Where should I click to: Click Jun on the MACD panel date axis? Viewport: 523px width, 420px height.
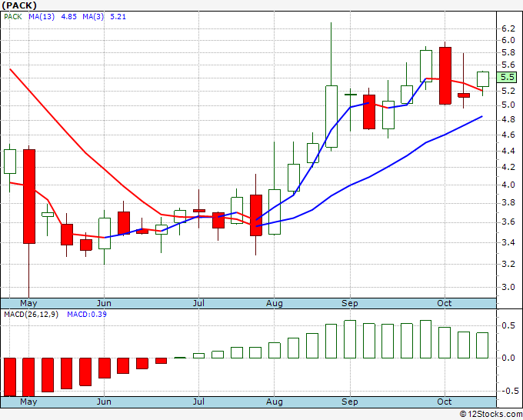(104, 402)
